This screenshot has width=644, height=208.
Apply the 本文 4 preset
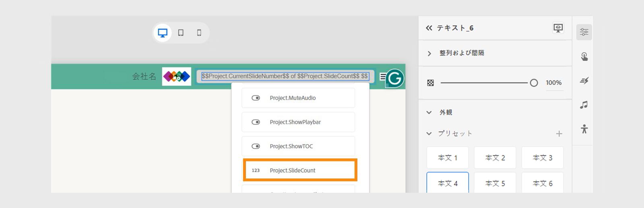tap(448, 183)
